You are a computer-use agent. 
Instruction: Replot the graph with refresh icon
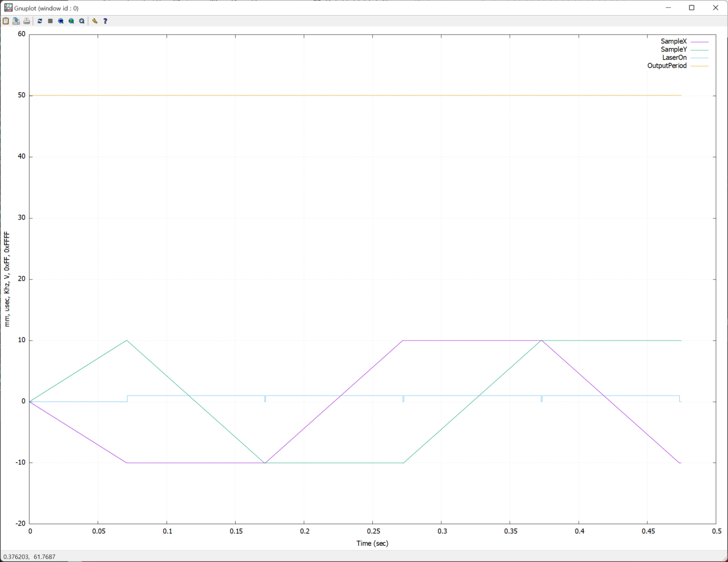[40, 21]
